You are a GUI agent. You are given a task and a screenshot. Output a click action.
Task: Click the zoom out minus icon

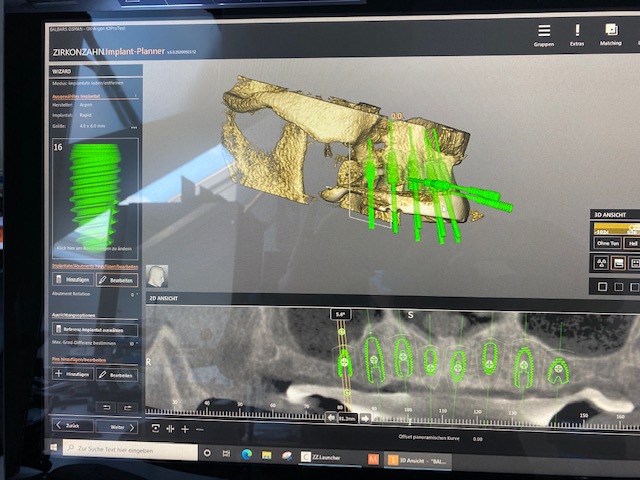coord(200,428)
